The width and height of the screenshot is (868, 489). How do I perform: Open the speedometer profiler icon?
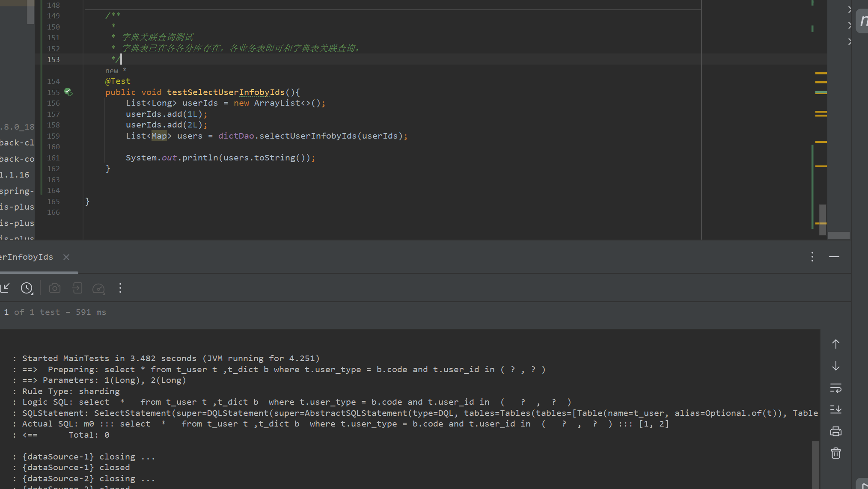click(x=99, y=288)
